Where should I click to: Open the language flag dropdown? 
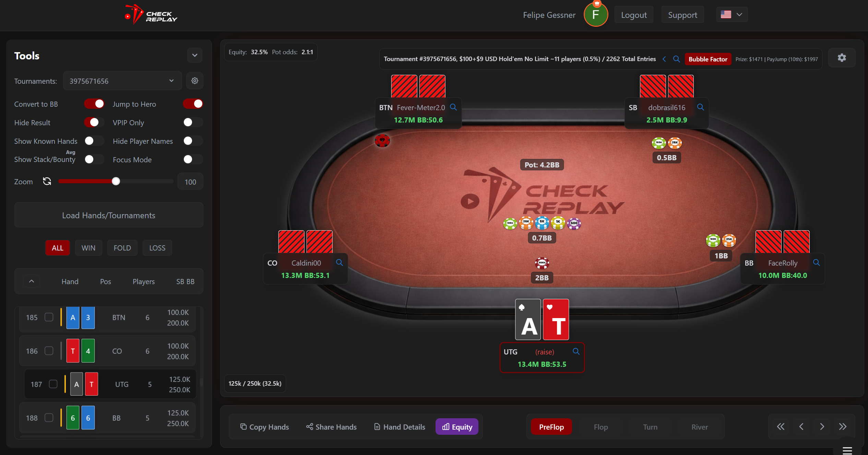pos(732,14)
